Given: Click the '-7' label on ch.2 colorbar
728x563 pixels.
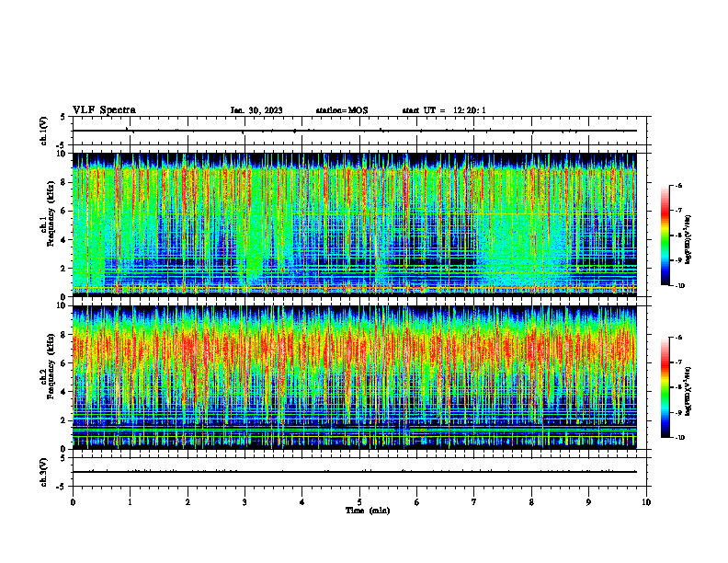Looking at the screenshot, I should (x=678, y=362).
